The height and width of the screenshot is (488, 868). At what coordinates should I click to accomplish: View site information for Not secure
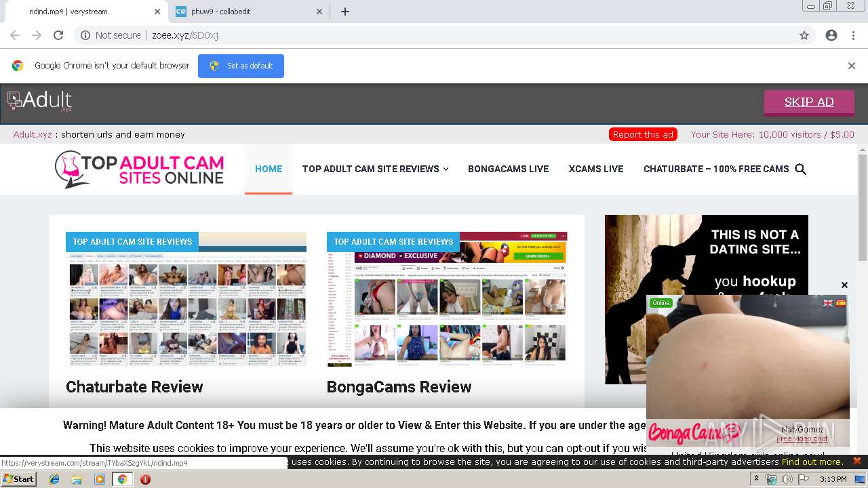coord(111,35)
